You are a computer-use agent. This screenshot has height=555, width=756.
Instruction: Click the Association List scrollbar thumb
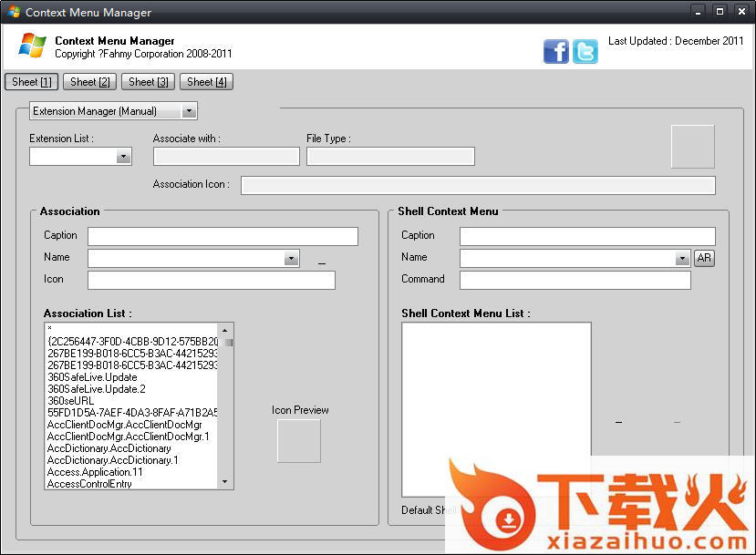[229, 343]
